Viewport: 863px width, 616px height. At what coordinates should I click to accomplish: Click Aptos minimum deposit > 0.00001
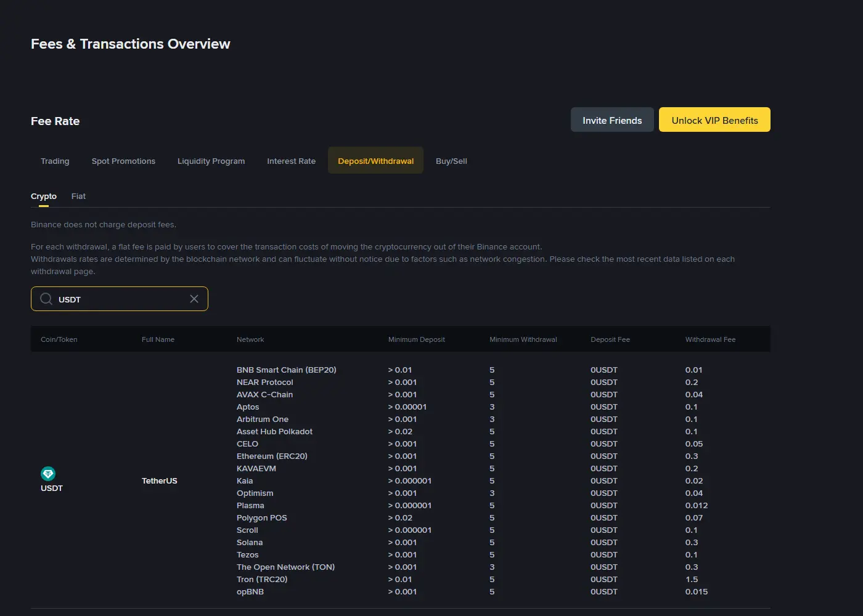[x=407, y=407]
